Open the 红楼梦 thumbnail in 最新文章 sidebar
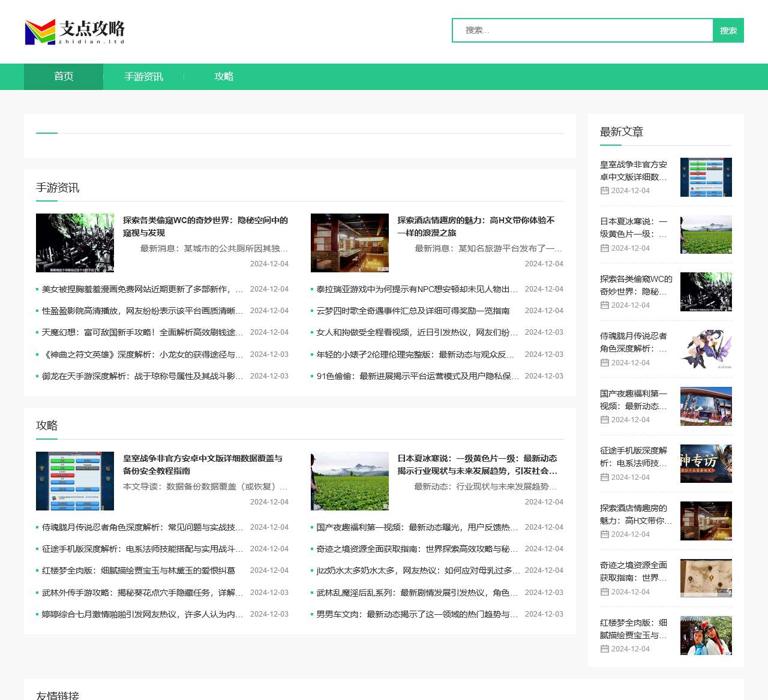The image size is (768, 700). tap(706, 635)
